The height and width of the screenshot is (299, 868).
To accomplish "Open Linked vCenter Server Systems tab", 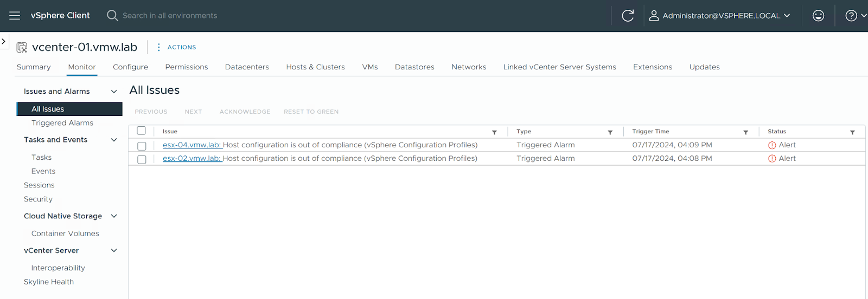I will (559, 67).
